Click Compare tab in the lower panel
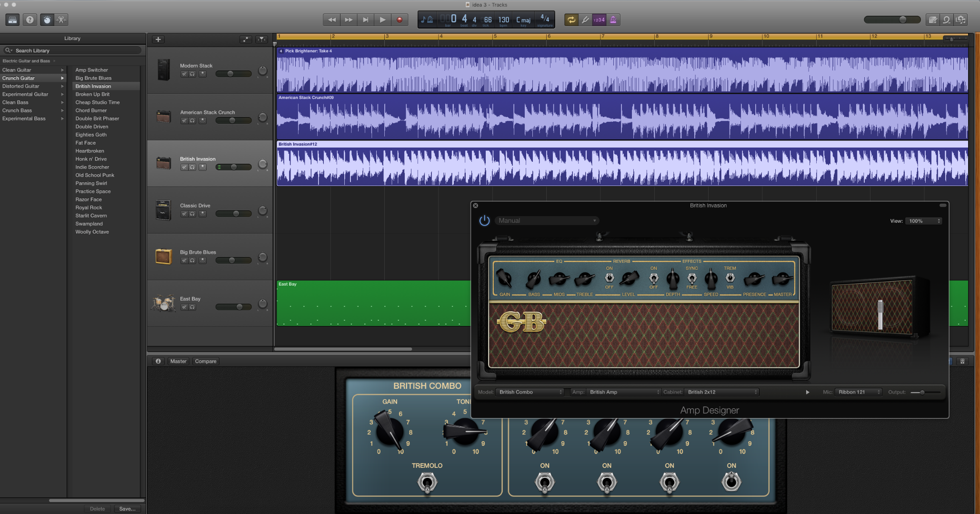This screenshot has height=514, width=980. pos(204,361)
